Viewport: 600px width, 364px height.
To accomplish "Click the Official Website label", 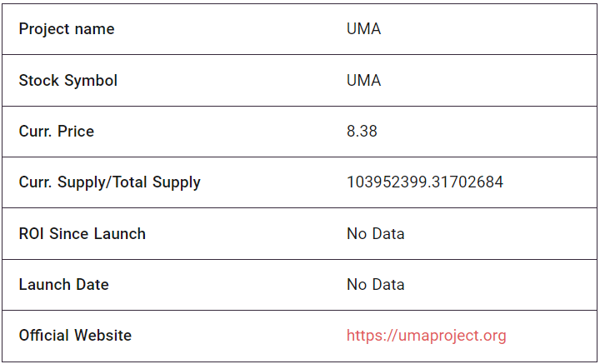I will pos(75,336).
